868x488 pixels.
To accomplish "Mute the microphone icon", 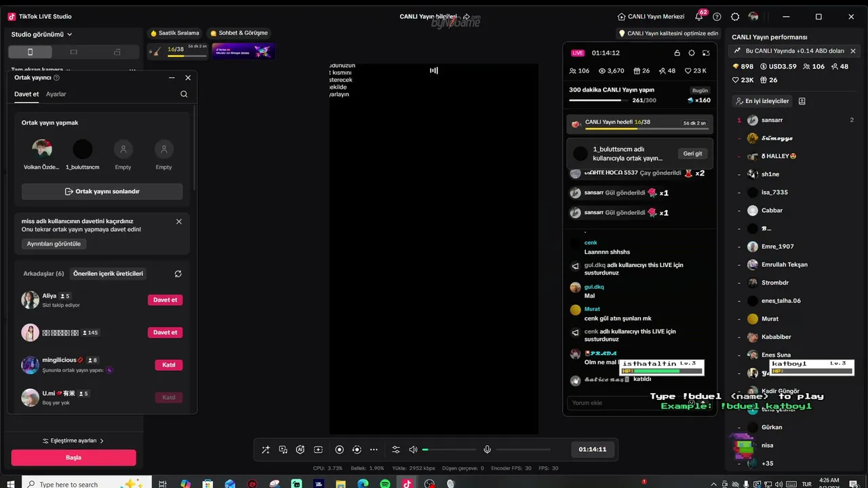I will pyautogui.click(x=487, y=449).
